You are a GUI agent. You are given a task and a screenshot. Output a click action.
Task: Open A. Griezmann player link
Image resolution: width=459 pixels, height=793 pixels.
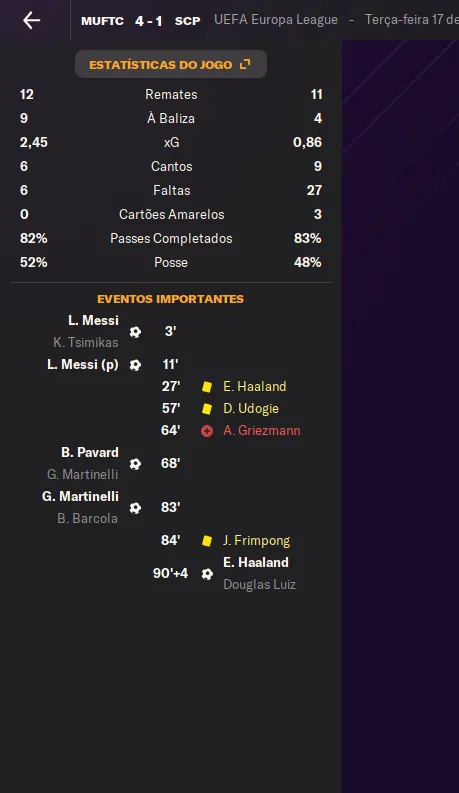click(x=262, y=430)
